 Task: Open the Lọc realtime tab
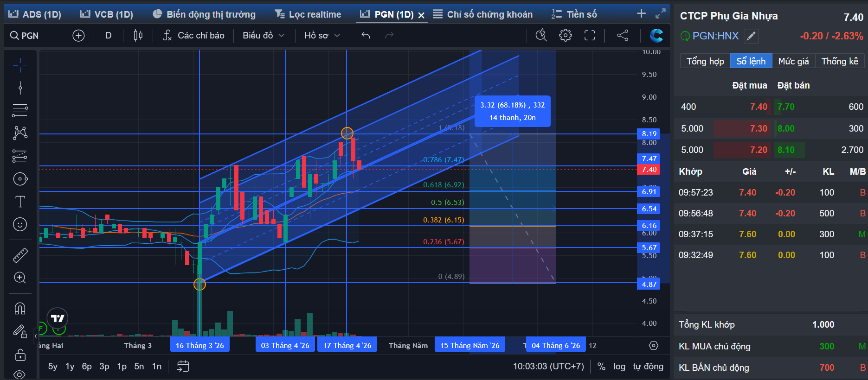point(308,14)
